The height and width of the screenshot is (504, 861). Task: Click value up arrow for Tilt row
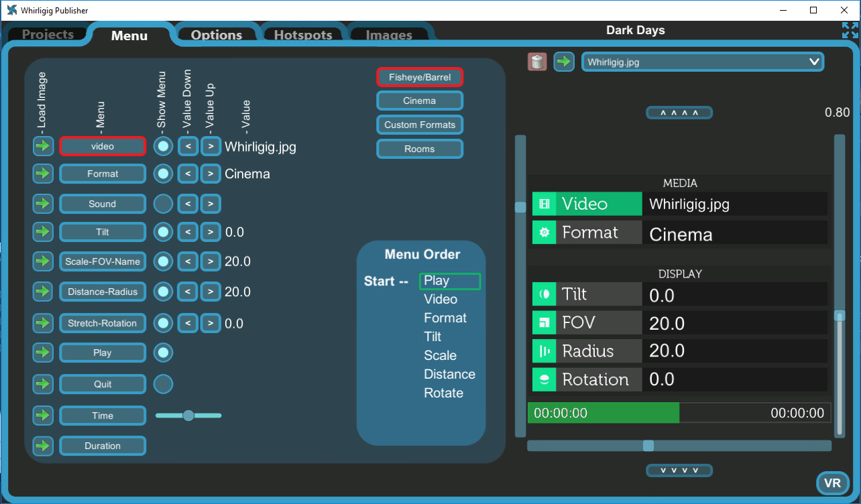pos(211,232)
